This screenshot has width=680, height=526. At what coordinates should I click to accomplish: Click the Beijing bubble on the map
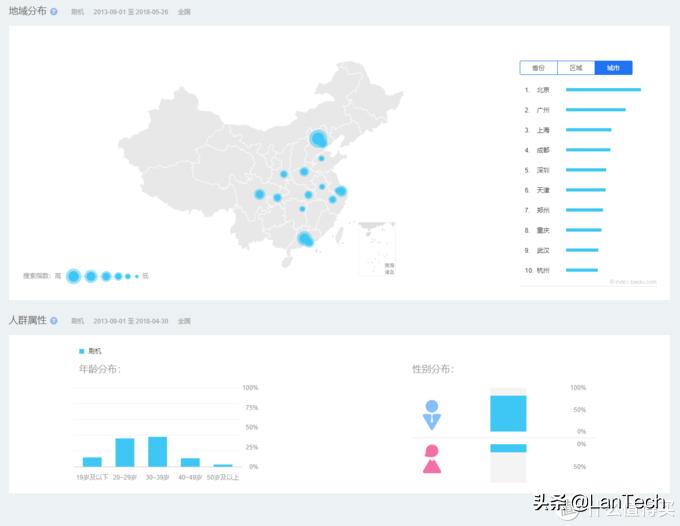(318, 139)
